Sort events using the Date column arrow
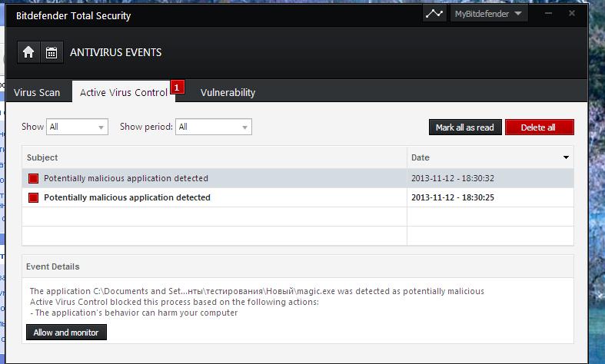The height and width of the screenshot is (364, 605). pos(567,157)
